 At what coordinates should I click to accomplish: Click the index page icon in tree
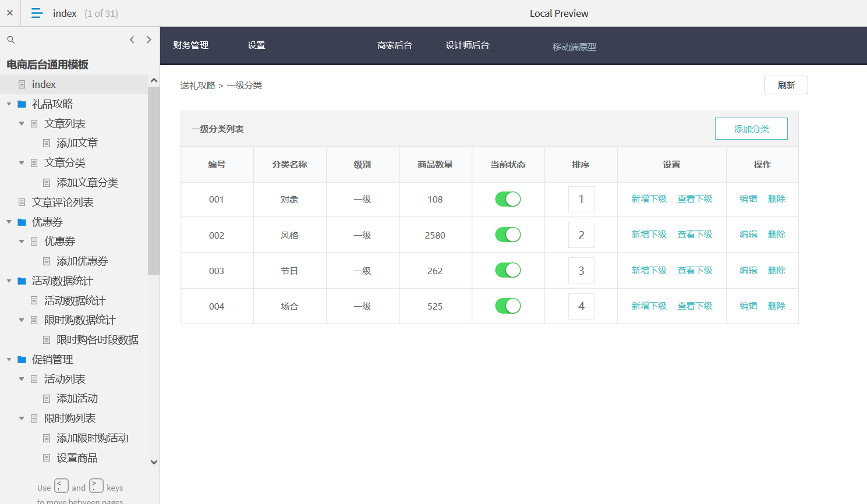pyautogui.click(x=22, y=84)
